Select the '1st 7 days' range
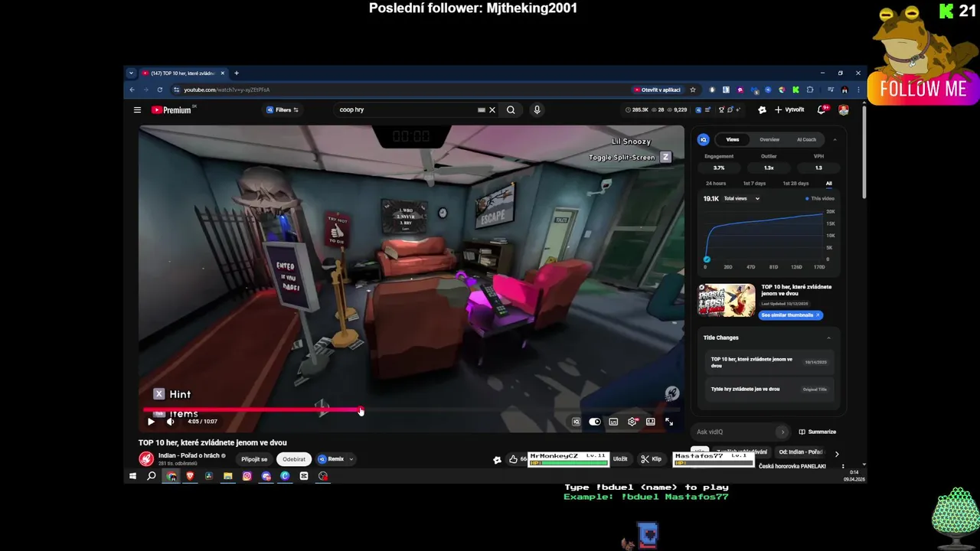This screenshot has width=980, height=551. [x=754, y=184]
